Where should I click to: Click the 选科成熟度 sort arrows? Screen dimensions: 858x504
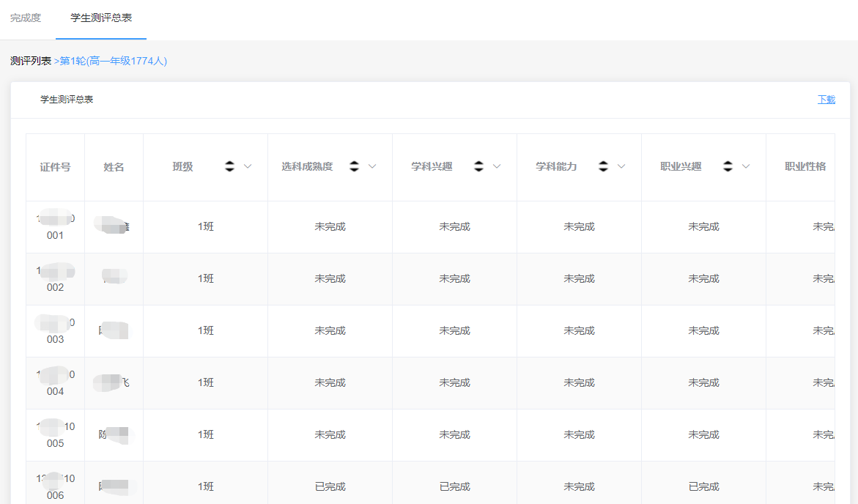354,166
